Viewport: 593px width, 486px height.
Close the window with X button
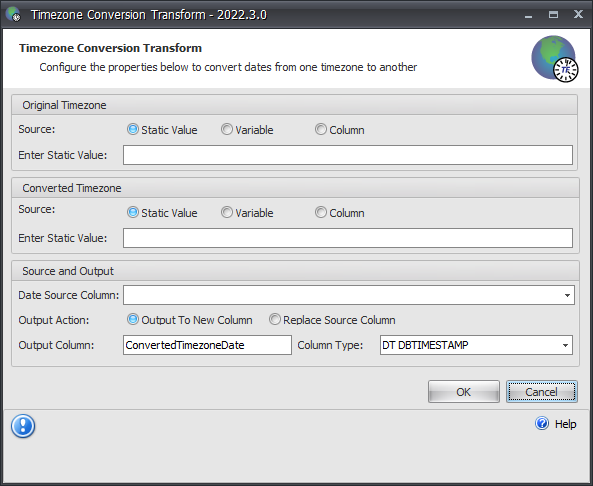(x=578, y=14)
